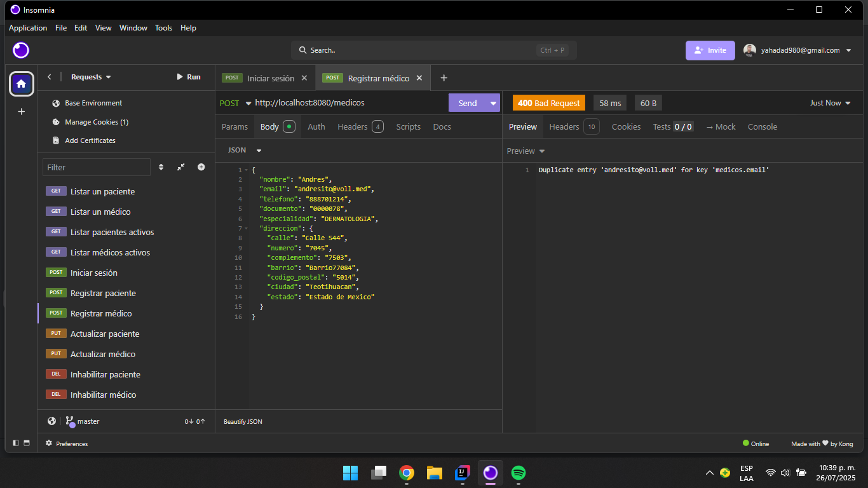868x488 pixels.
Task: Open IntelliJ IDEA from the taskbar
Action: tap(463, 473)
